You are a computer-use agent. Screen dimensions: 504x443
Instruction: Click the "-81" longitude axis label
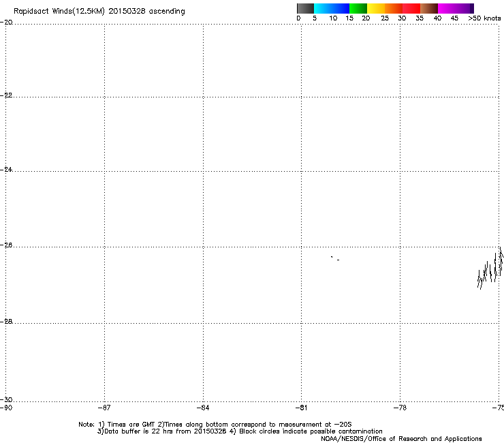[301, 408]
